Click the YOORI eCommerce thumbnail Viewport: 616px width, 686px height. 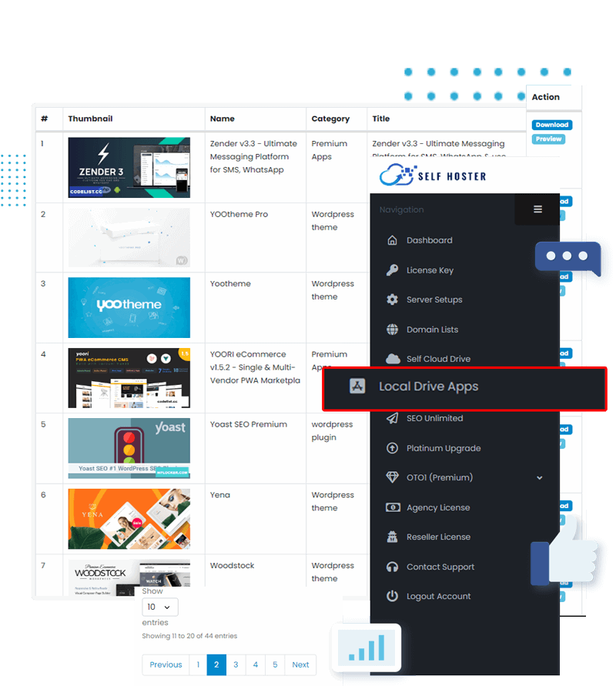(129, 378)
